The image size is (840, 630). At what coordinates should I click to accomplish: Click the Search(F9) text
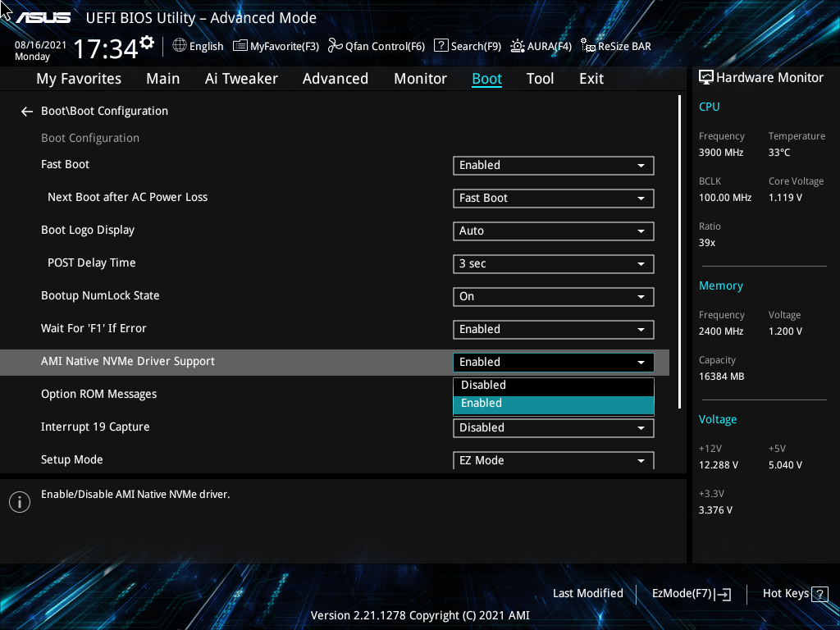click(x=476, y=47)
